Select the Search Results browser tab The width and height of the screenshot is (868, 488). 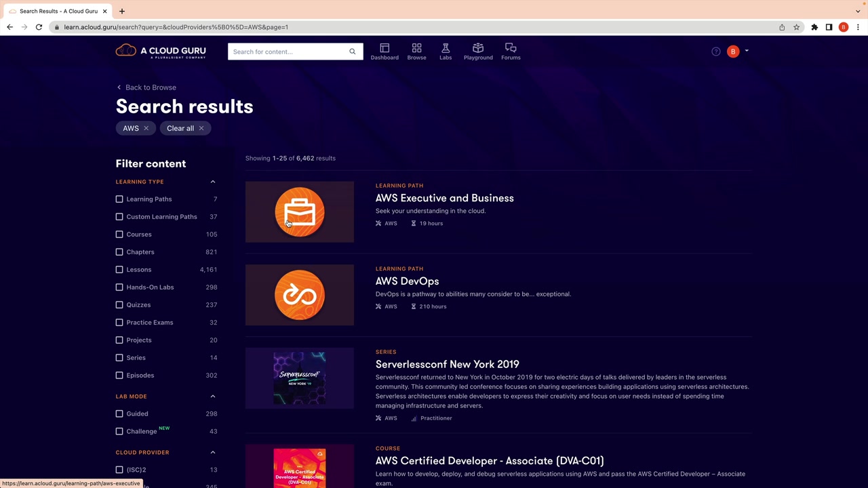coord(58,11)
